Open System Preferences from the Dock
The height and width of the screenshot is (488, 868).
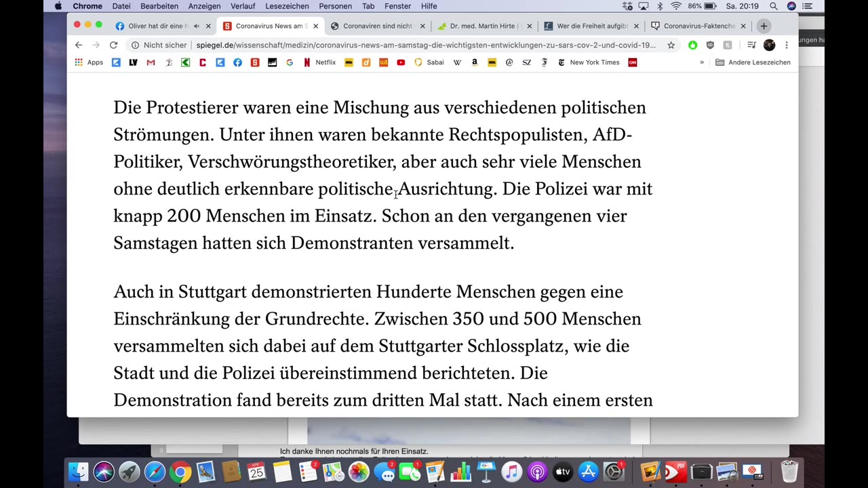[614, 472]
